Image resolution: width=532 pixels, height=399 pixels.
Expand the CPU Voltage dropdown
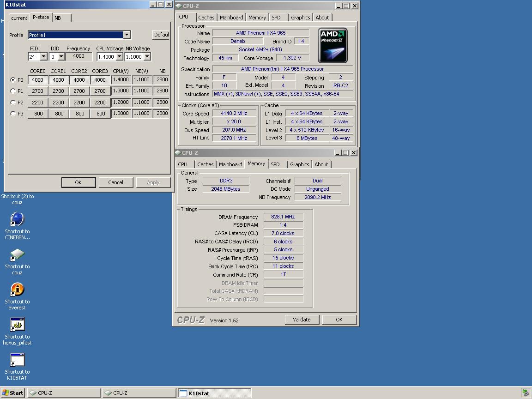pyautogui.click(x=119, y=57)
